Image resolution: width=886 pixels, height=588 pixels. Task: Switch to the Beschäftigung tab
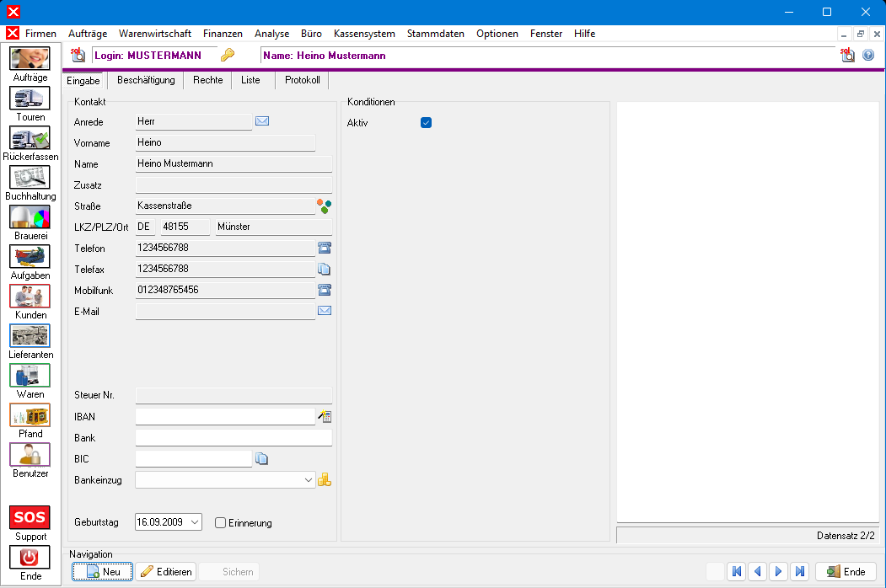point(146,80)
